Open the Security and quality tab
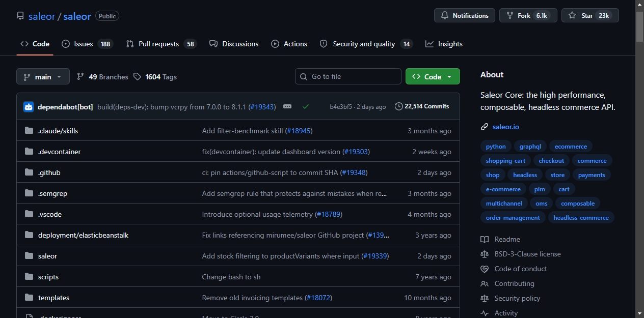Viewport: 644px width, 318px height. click(x=366, y=44)
